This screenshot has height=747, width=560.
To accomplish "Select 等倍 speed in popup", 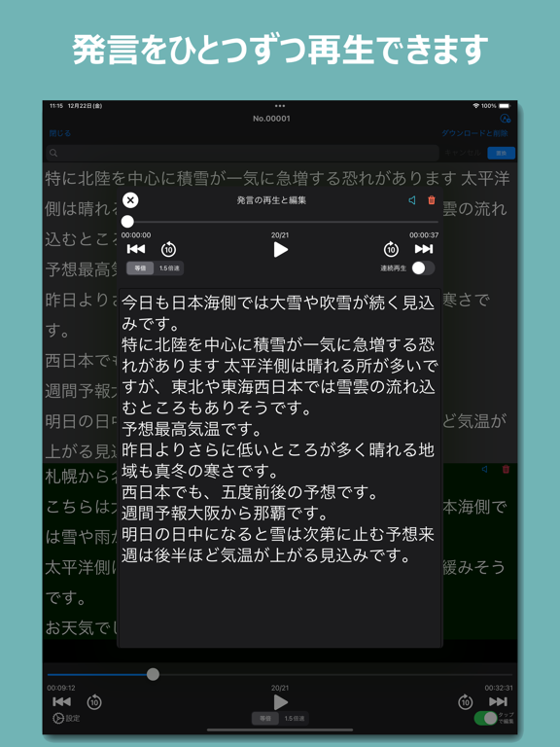I will point(140,268).
